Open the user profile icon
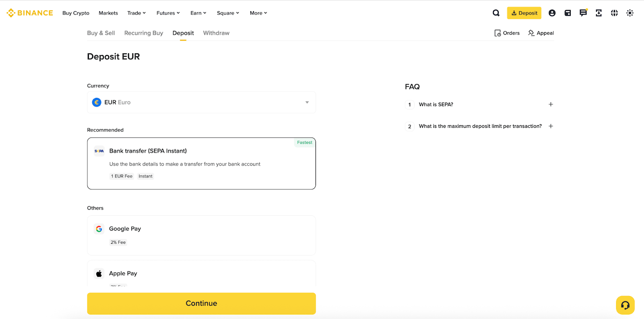This screenshot has width=644, height=319. [x=552, y=13]
